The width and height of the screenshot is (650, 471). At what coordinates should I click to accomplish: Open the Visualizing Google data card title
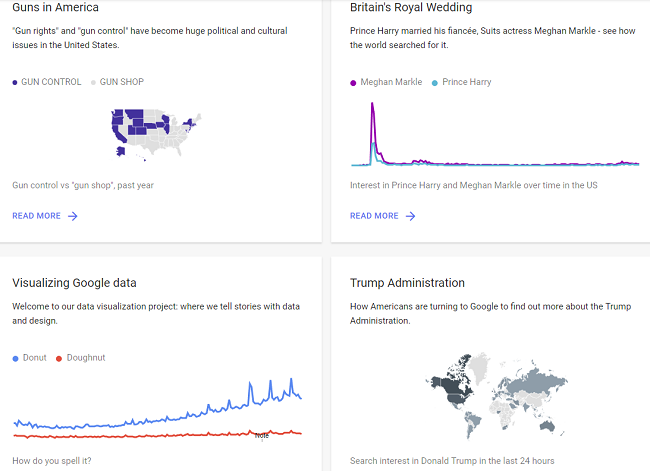click(75, 283)
